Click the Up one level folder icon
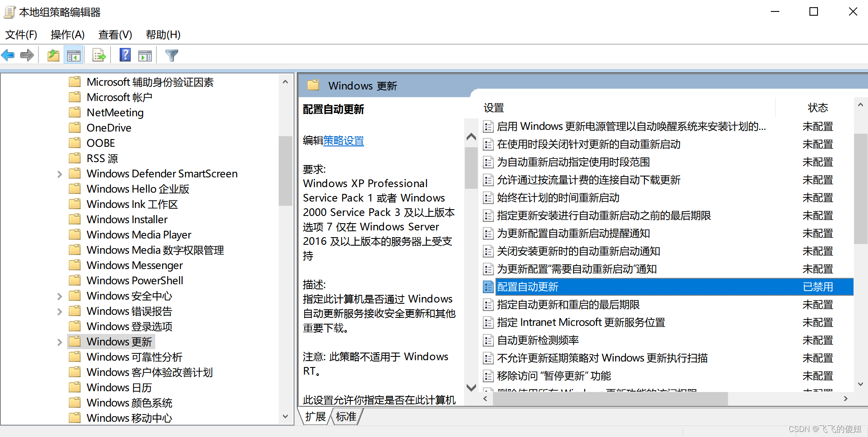This screenshot has width=868, height=437. [53, 55]
